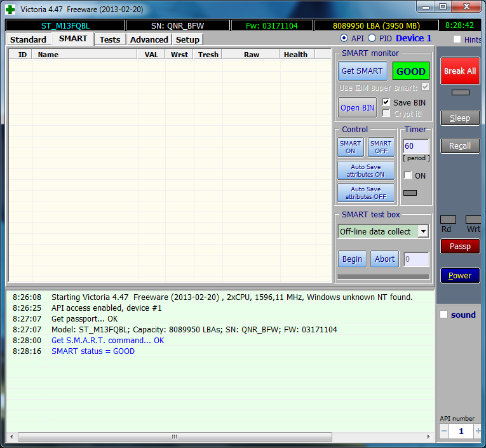Click the log scrollbar left arrow
Image resolution: width=486 pixels, height=448 pixels.
tap(11, 437)
